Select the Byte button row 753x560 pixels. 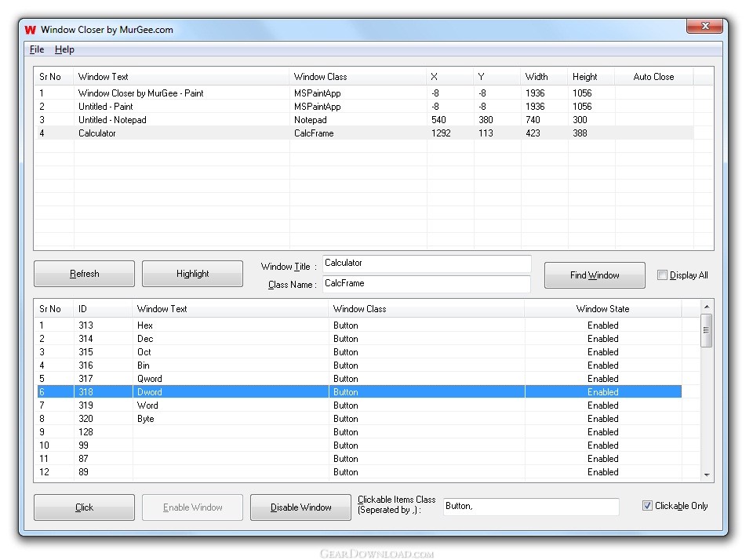[x=359, y=419]
